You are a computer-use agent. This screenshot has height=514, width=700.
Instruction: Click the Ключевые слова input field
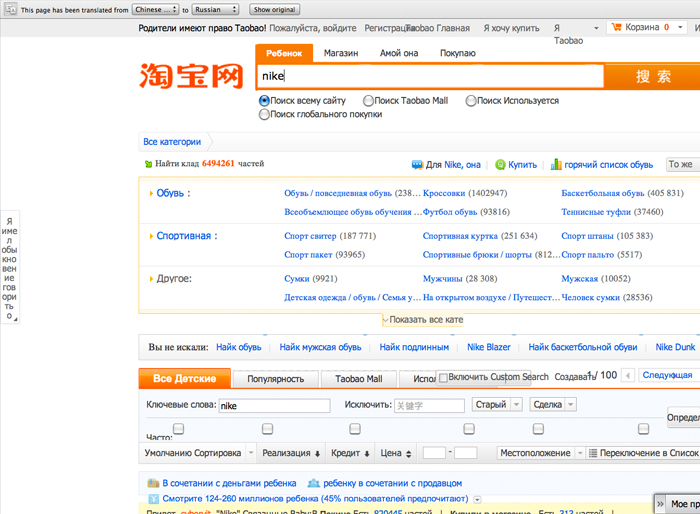tap(274, 405)
